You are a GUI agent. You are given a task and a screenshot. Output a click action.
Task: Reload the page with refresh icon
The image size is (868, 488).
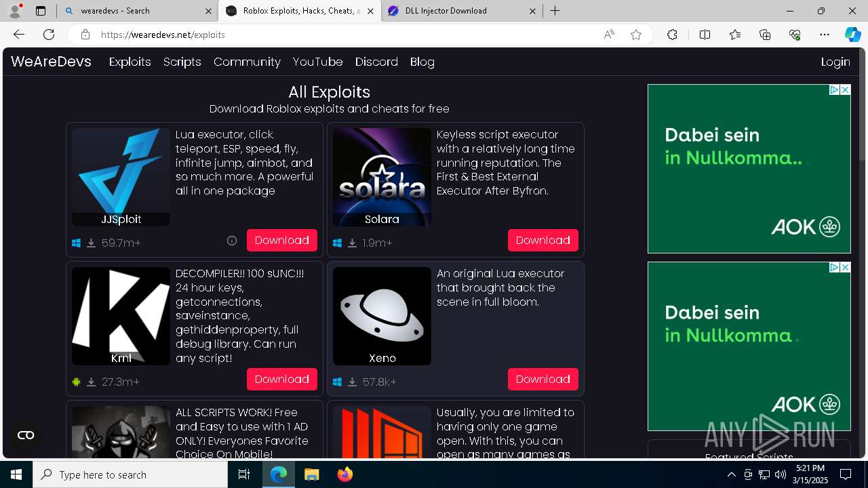click(x=49, y=35)
